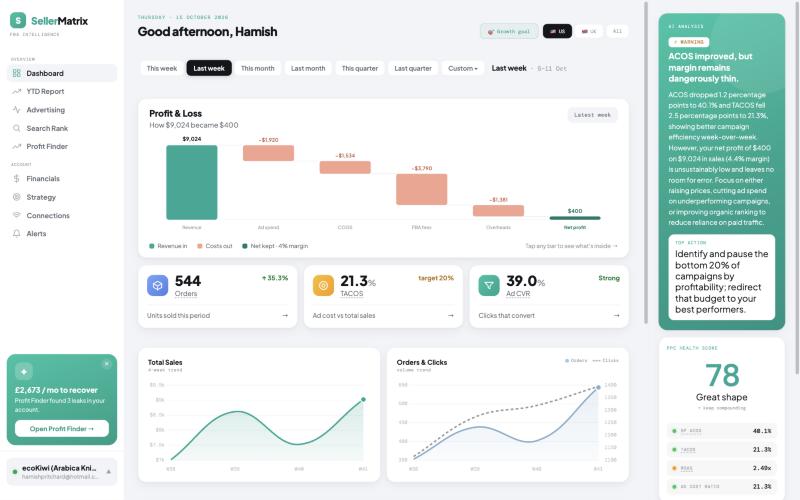Select the Last week period
This screenshot has width=800, height=500.
209,68
